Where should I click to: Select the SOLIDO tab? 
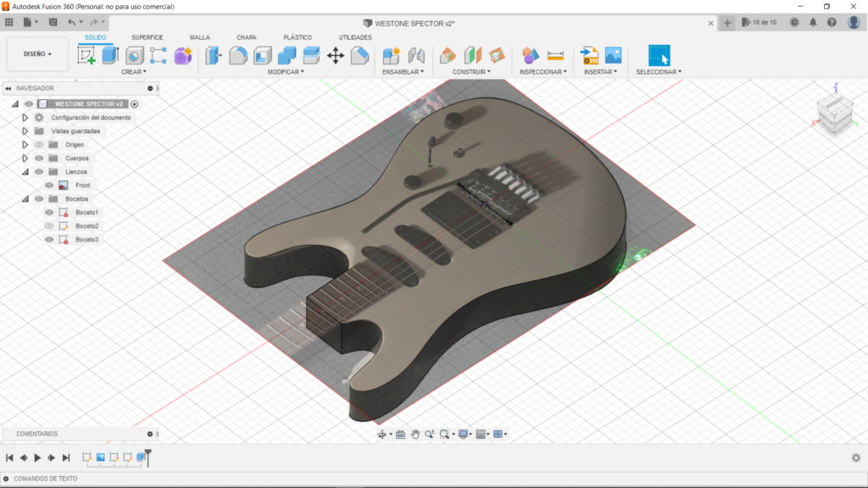[x=95, y=37]
